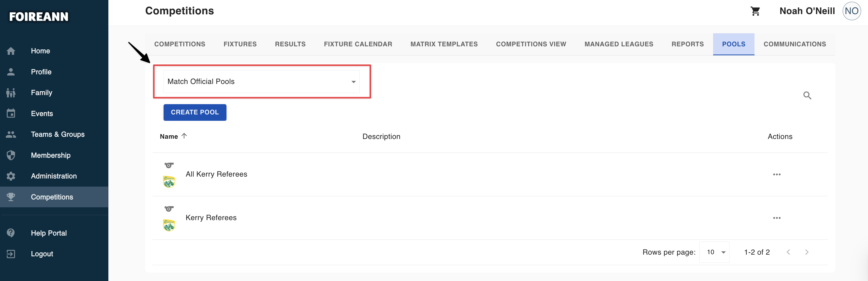
Task: Open the Managed Leagues tab
Action: (x=619, y=44)
